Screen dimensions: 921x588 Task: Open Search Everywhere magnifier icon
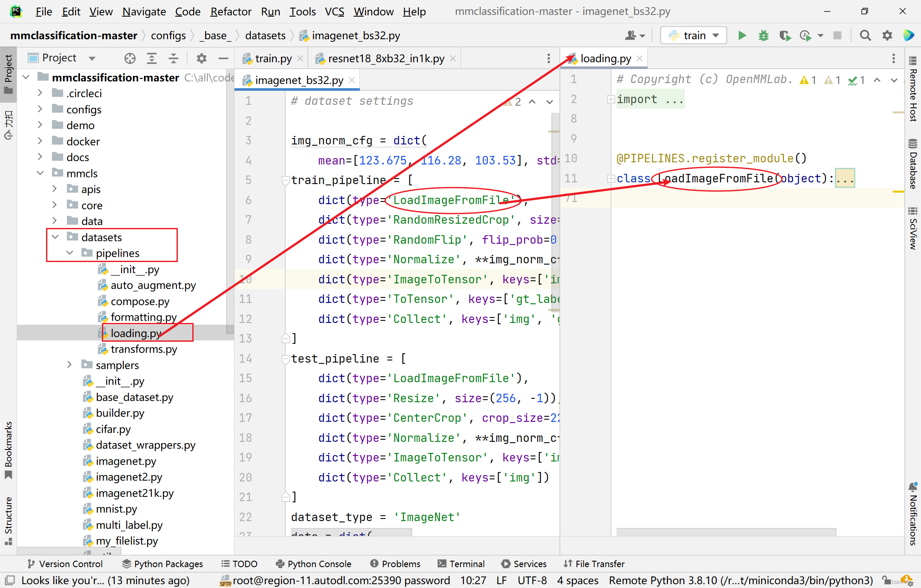pos(865,35)
